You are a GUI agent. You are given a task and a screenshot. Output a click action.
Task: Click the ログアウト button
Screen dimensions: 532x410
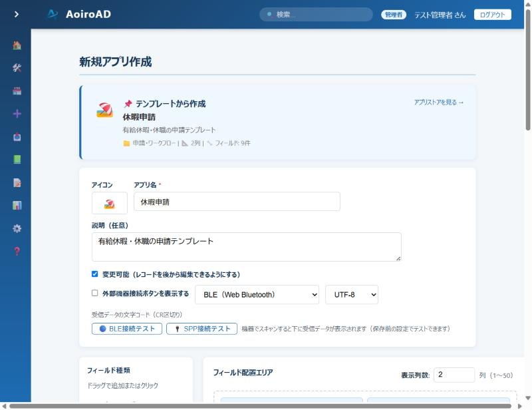[492, 15]
